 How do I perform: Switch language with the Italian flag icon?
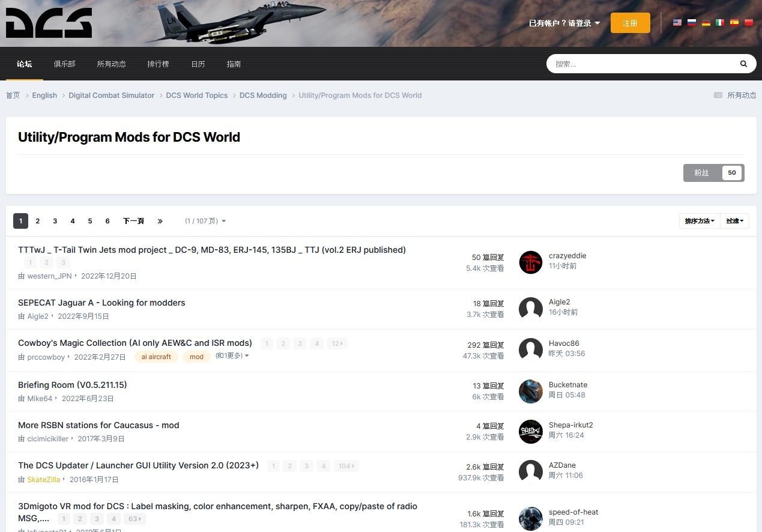(720, 23)
